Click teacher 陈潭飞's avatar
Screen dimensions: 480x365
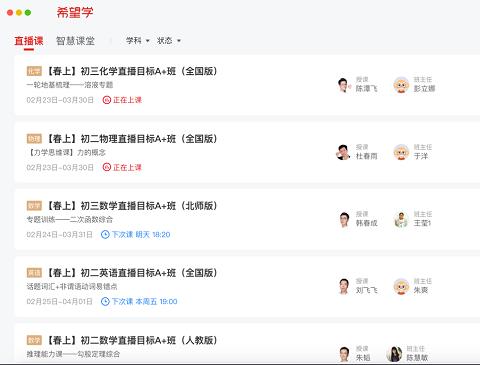click(343, 85)
